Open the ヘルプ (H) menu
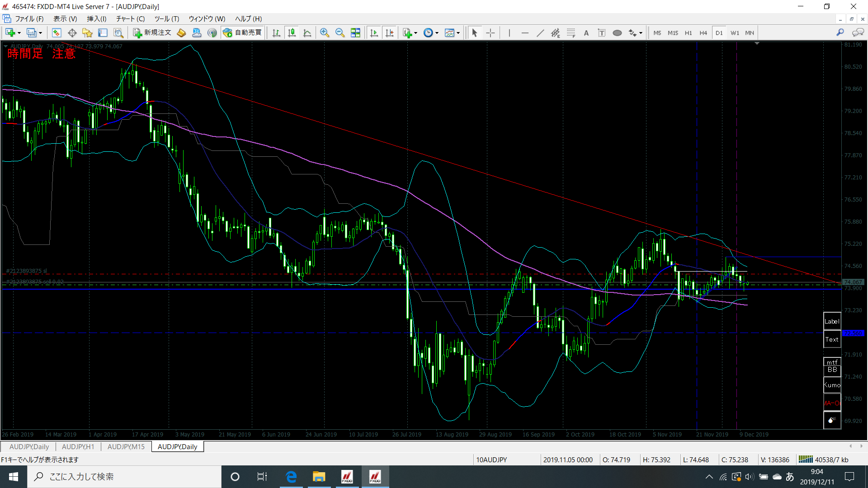Image resolution: width=868 pixels, height=488 pixels. point(248,19)
